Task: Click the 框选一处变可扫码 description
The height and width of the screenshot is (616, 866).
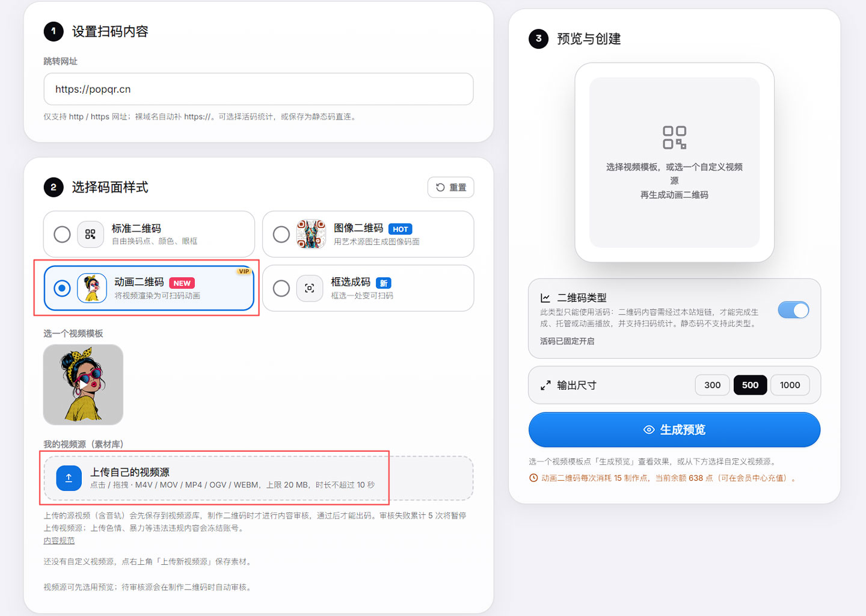Action: tap(362, 295)
